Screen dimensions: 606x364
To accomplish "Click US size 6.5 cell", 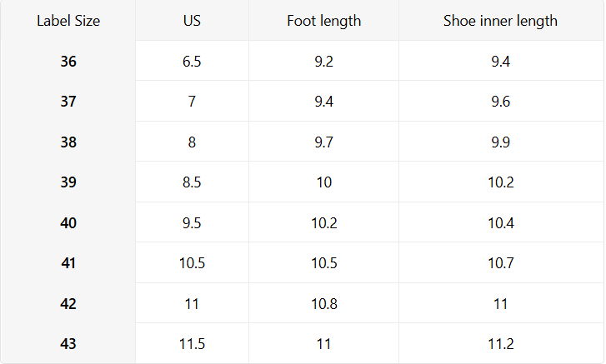I will [x=192, y=61].
